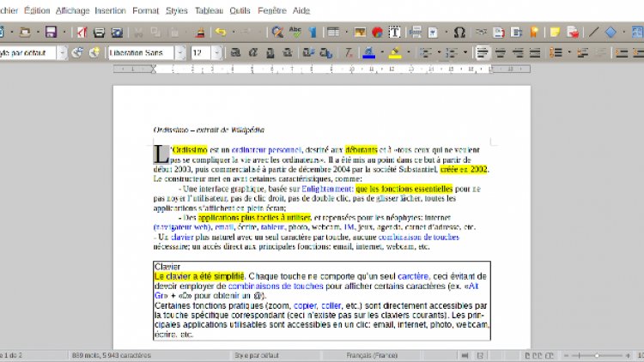Click the Insert Footnote icon
This screenshot has width=644, height=362.
click(x=499, y=32)
